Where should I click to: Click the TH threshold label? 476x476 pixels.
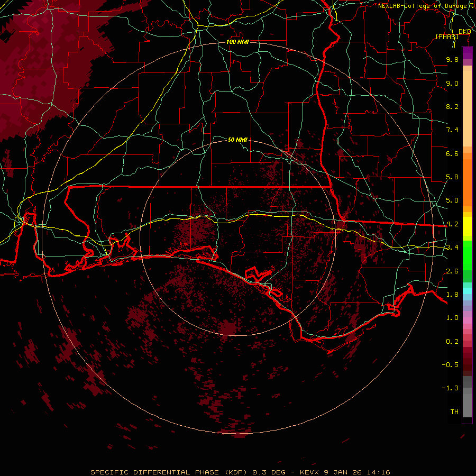[x=454, y=411]
